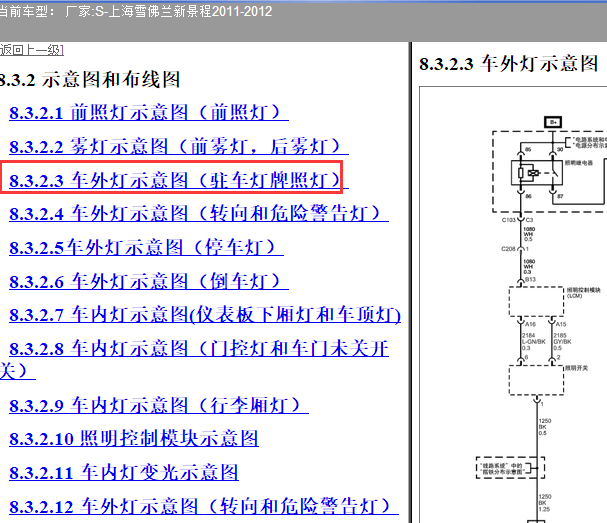The height and width of the screenshot is (523, 607).
Task: Click the 8.3.2 示意图和布线图 heading
Action: pyautogui.click(x=89, y=80)
